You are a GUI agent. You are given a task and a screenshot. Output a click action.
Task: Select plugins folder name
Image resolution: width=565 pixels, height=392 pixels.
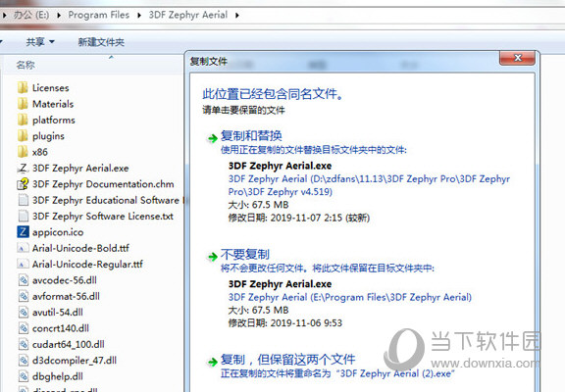click(48, 136)
